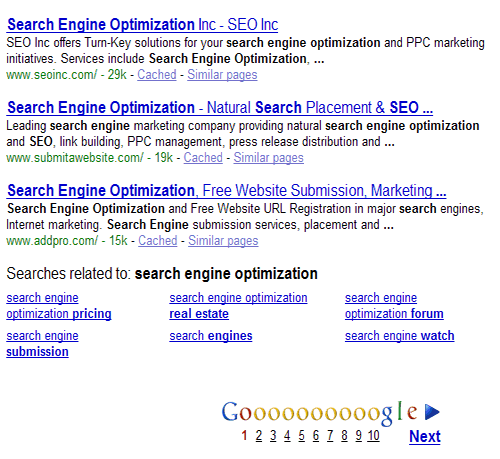View Similar pages for www.addpro.com
The width and height of the screenshot is (500, 459).
click(223, 241)
